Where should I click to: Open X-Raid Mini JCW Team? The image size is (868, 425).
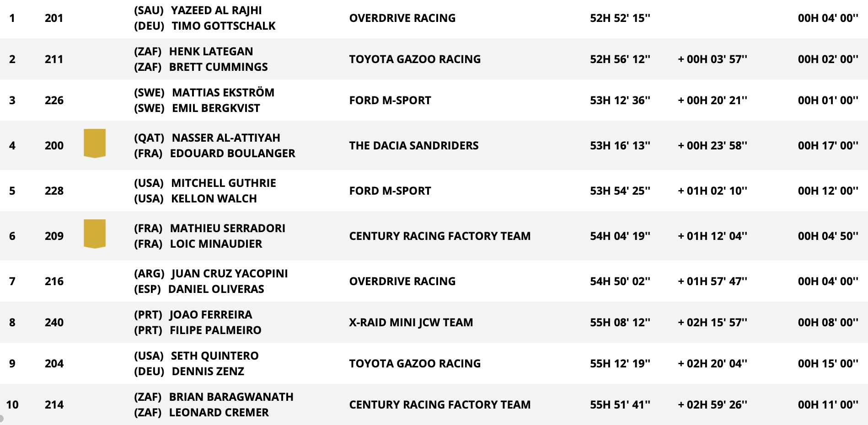coord(411,322)
